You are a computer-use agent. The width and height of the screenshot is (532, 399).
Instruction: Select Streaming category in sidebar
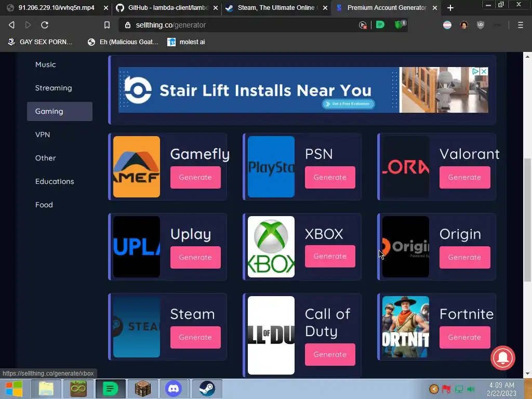(54, 88)
